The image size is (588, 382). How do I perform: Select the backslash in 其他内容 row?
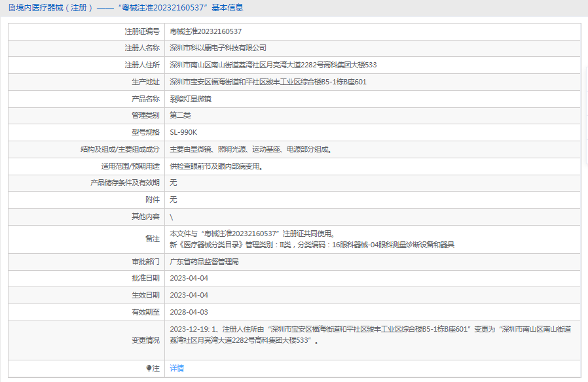pos(172,217)
